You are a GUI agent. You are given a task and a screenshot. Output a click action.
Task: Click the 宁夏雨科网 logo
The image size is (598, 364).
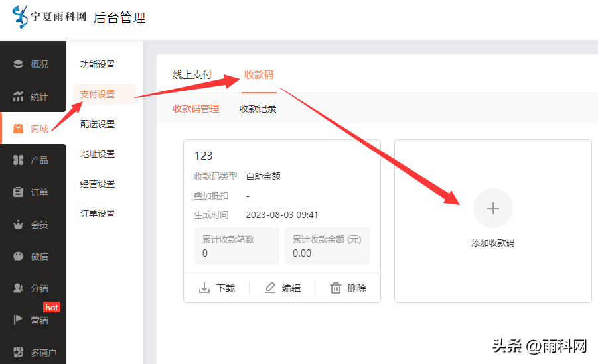(50, 17)
